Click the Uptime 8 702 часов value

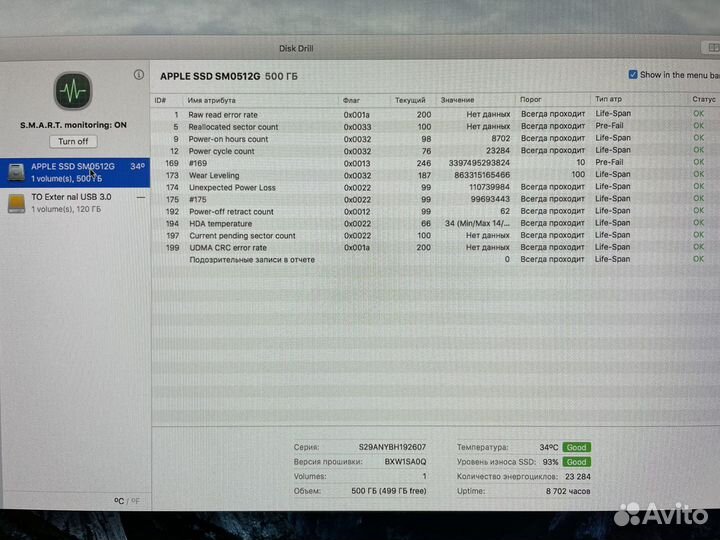point(568,491)
